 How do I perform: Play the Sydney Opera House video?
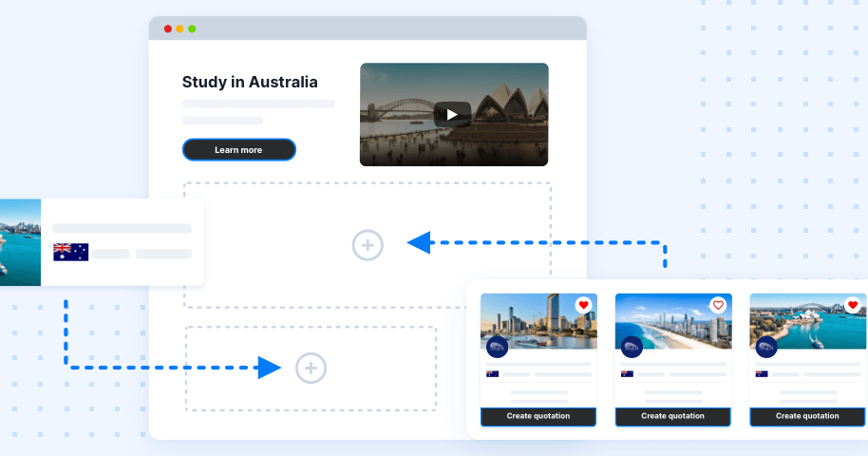coord(452,115)
